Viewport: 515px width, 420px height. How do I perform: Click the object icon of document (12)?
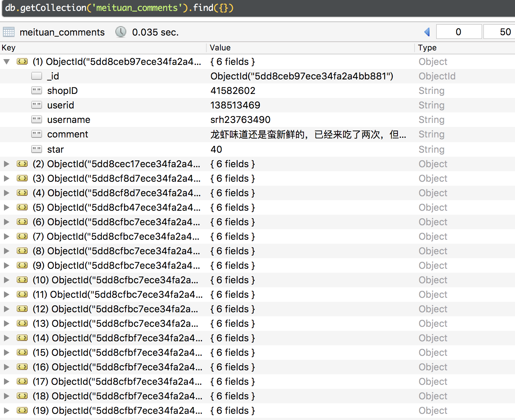[x=22, y=309]
